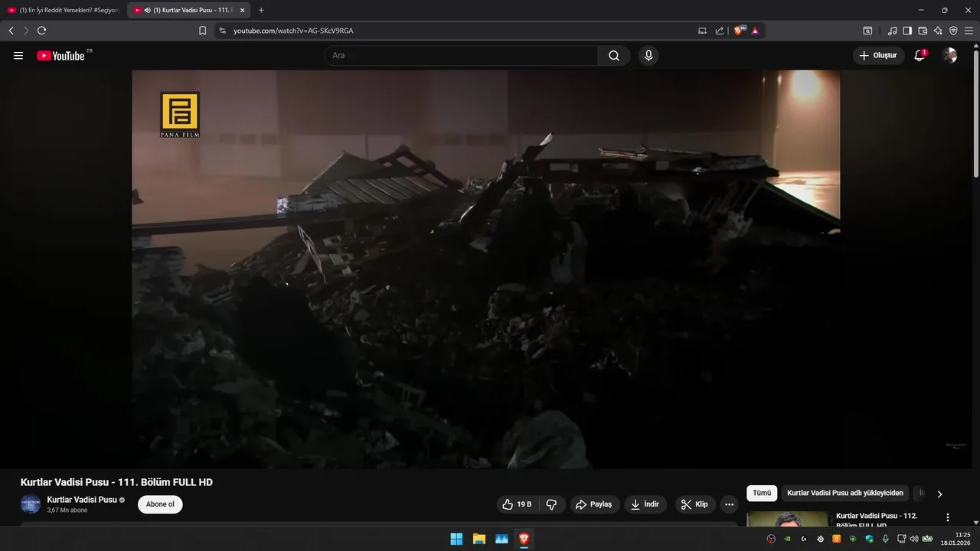The width and height of the screenshot is (980, 551).
Task: Open the Brave VPN shield icon
Action: click(x=953, y=31)
